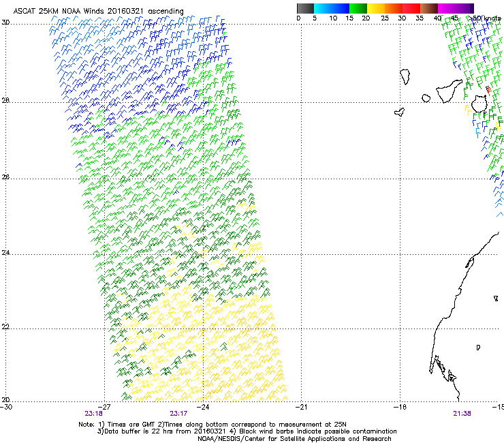Click the latitude axis label '24'
This screenshot has width=504, height=443.
[x=5, y=253]
